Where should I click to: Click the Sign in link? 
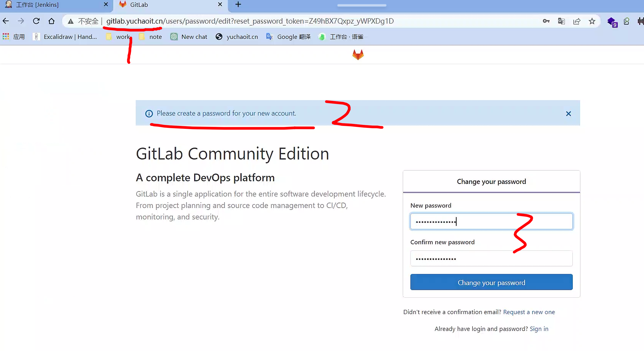(x=539, y=329)
